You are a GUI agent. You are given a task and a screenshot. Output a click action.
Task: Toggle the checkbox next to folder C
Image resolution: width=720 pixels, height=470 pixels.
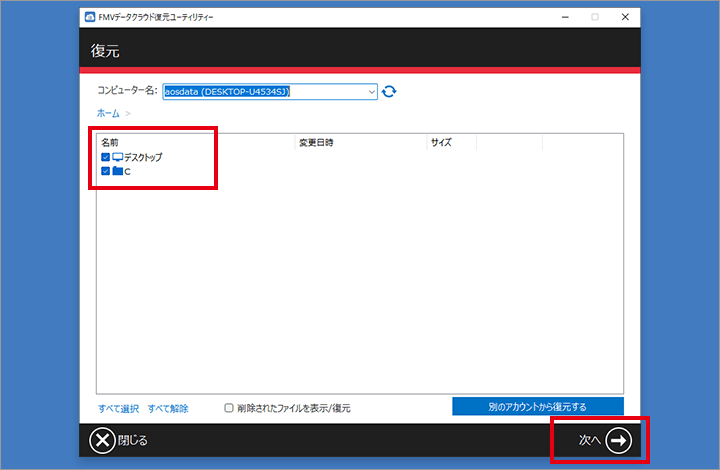(x=105, y=171)
